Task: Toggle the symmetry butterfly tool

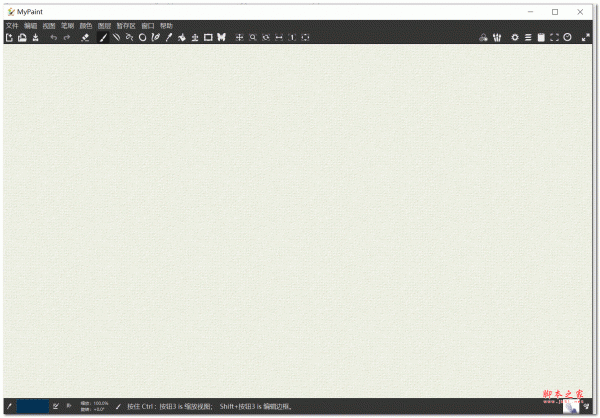Action: point(222,37)
